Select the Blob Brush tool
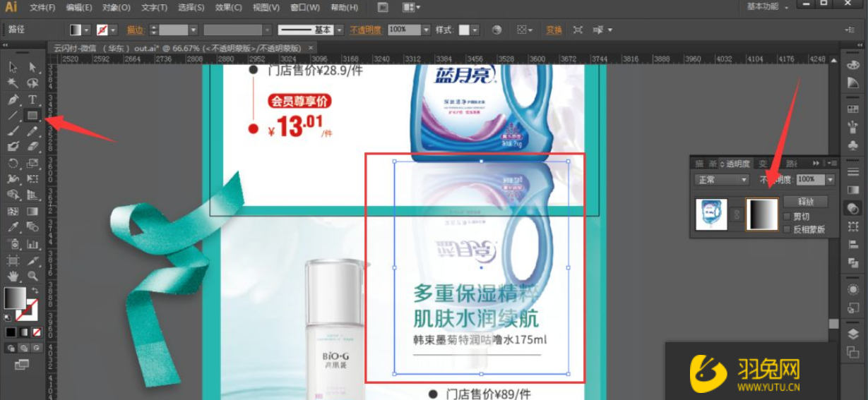 tap(13, 147)
